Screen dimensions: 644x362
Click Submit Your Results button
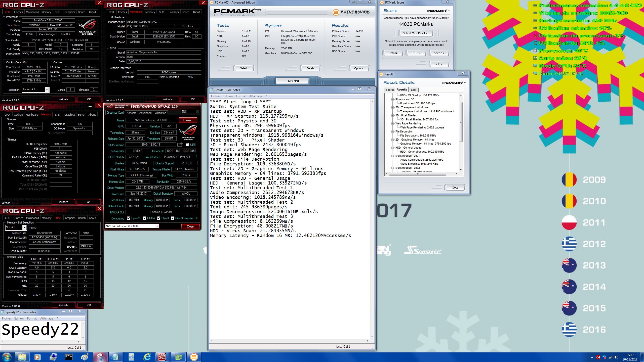[x=416, y=33]
